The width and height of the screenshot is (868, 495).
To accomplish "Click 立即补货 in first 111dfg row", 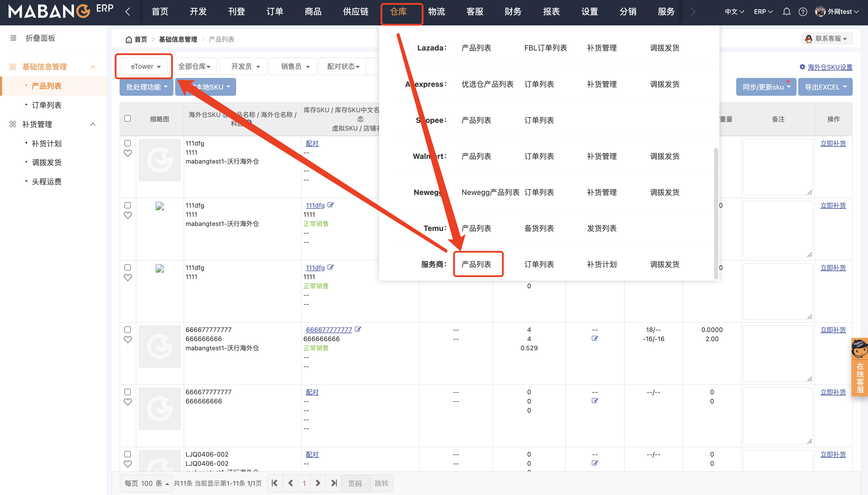I will (x=833, y=143).
